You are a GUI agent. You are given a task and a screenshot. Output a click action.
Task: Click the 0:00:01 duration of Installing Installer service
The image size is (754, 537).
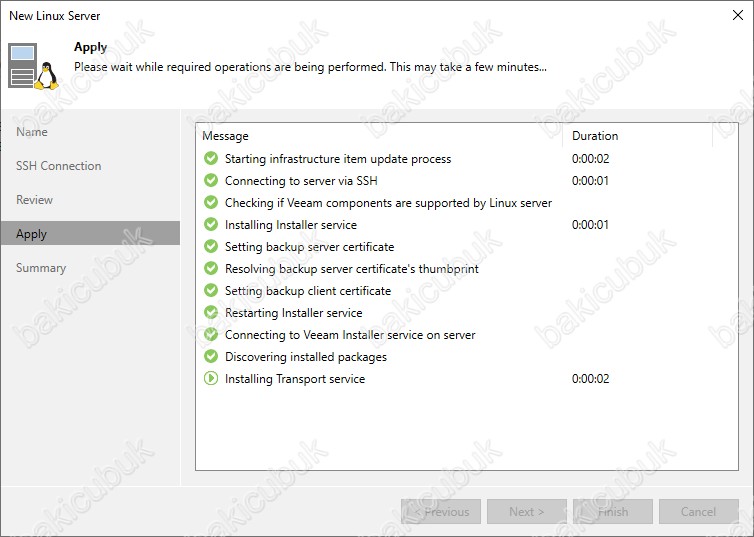(x=590, y=225)
